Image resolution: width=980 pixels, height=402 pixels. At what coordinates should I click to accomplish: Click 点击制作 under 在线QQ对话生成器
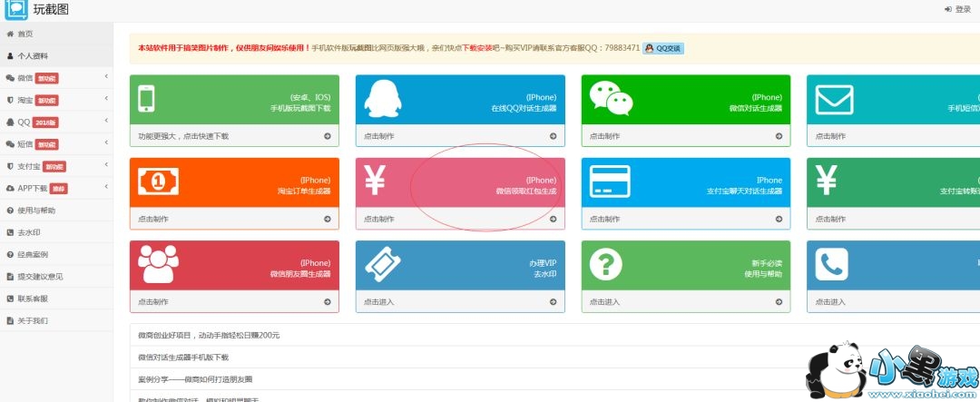[x=378, y=136]
